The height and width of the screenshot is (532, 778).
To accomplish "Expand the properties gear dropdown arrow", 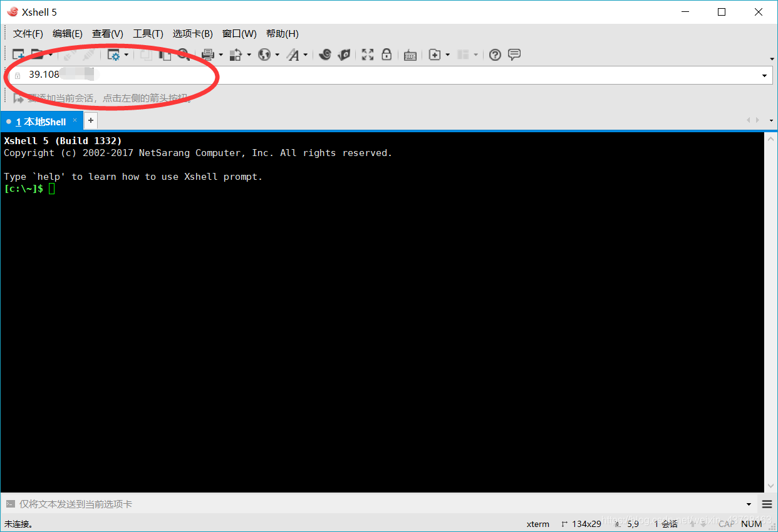I will pyautogui.click(x=126, y=55).
